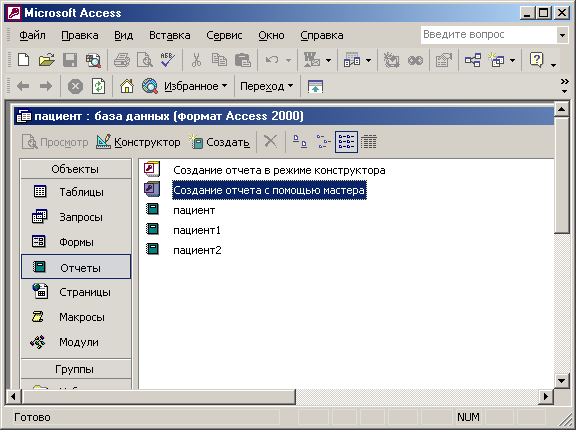
Task: Click the Save diskette icon
Action: pos(70,60)
